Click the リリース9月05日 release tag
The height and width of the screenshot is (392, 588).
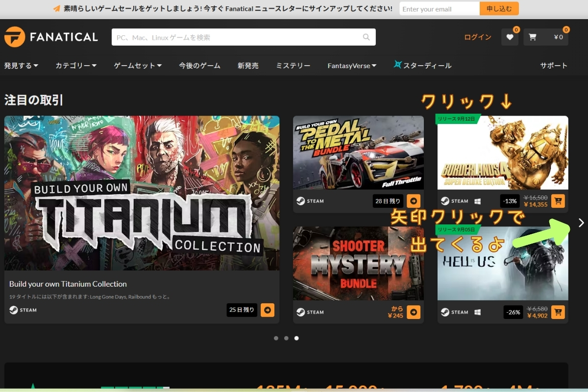[x=457, y=230]
